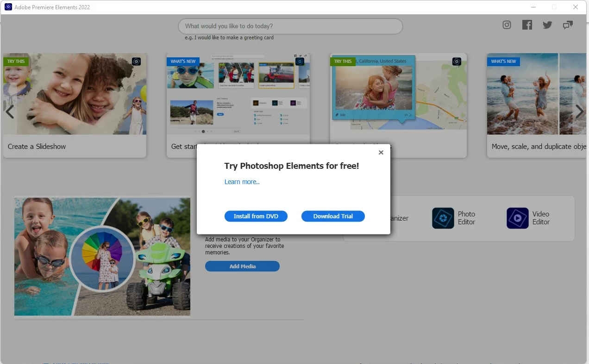Click the Video Editor label
Image resolution: width=589 pixels, height=364 pixels.
click(541, 218)
